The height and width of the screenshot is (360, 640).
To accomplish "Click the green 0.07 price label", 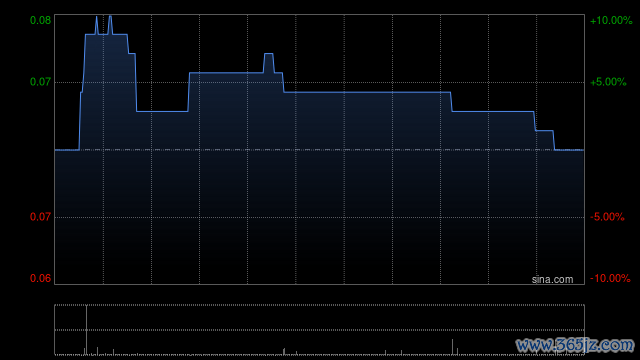I will pos(40,82).
